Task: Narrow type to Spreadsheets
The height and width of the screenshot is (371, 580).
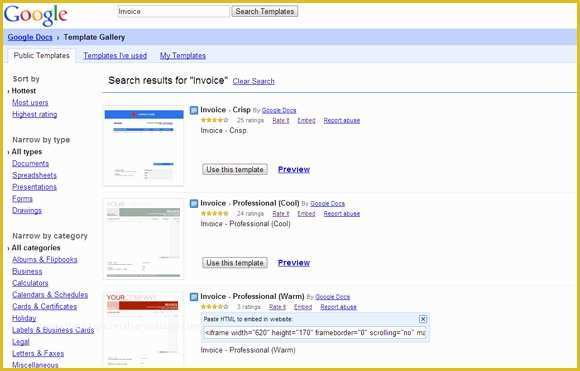Action: click(34, 175)
